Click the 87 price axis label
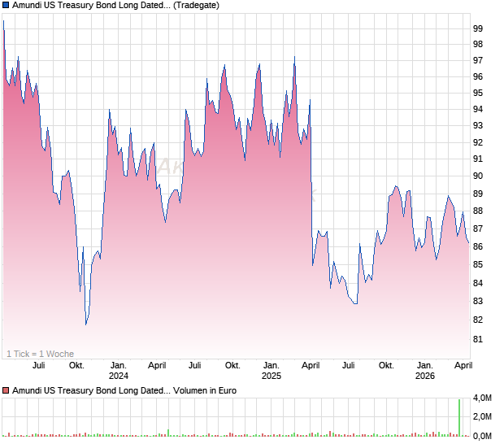This screenshot has width=504, height=444. click(x=478, y=229)
